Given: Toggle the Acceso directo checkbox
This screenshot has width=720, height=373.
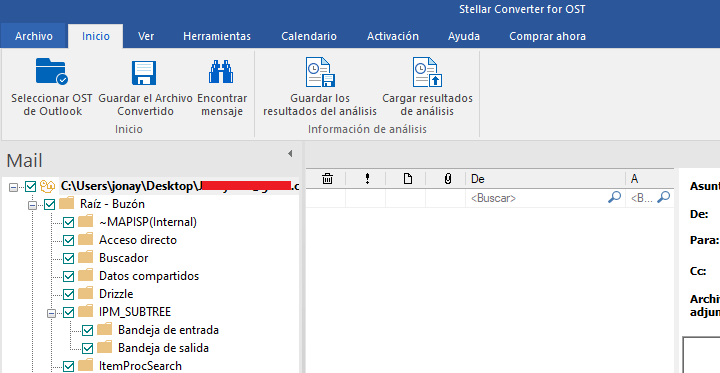Looking at the screenshot, I should [68, 240].
